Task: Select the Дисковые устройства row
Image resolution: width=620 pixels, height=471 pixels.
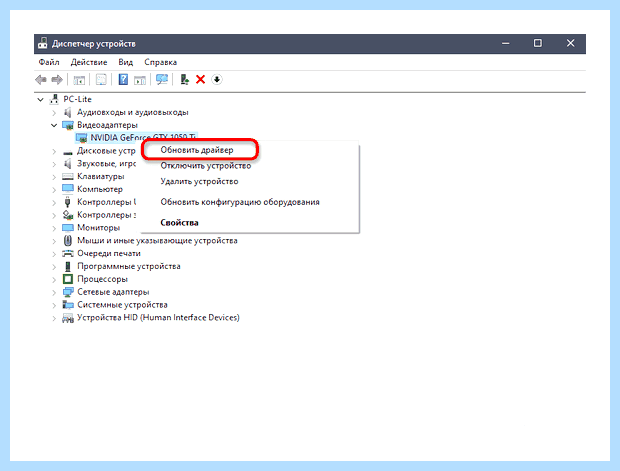Action: [x=106, y=151]
